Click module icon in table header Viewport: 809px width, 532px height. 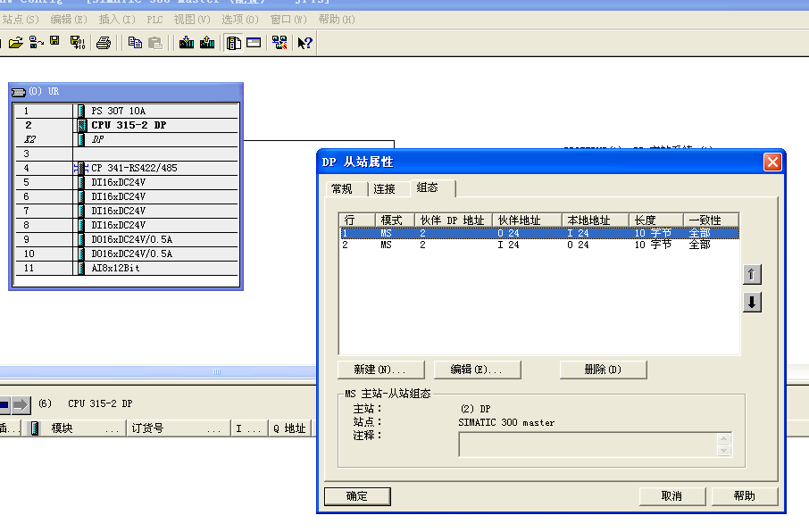pos(35,428)
